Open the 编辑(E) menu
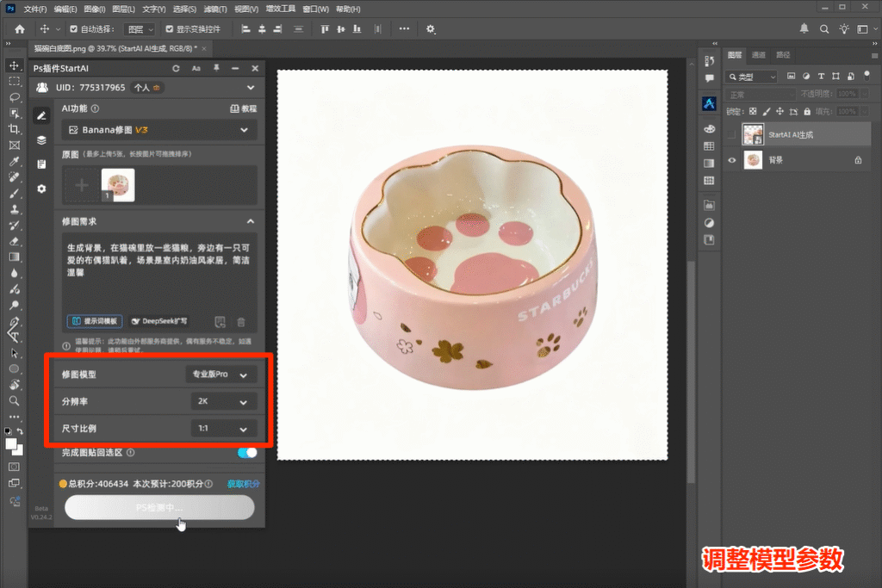 (65, 9)
